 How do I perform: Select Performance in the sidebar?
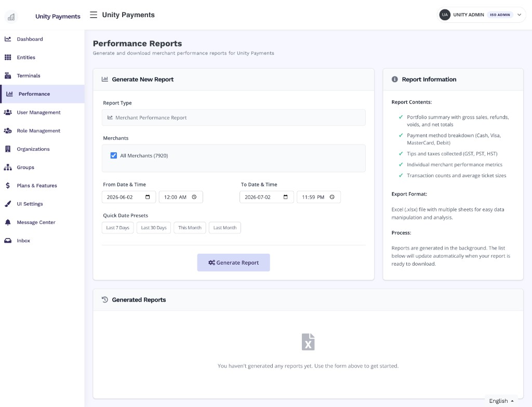point(42,94)
